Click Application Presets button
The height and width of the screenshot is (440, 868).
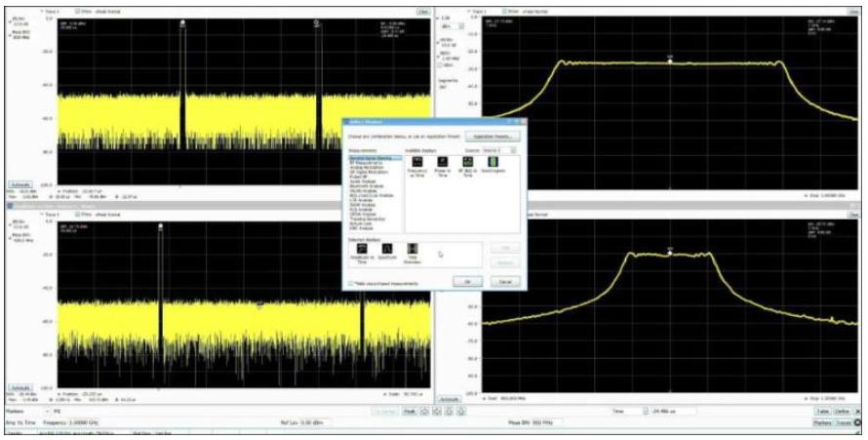[493, 137]
